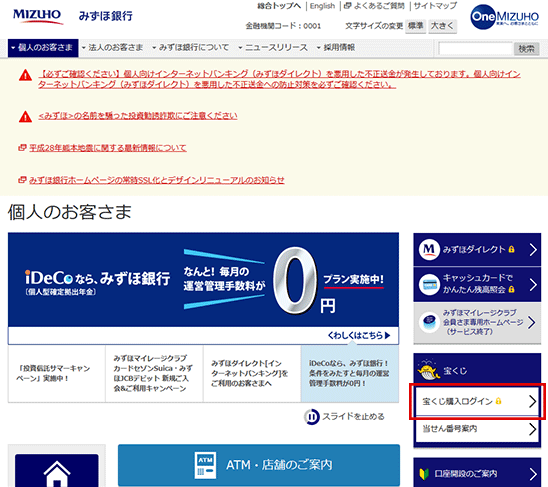548x487 pixels.
Task: Click the MIZUHO logo in header
Action: coord(38,16)
